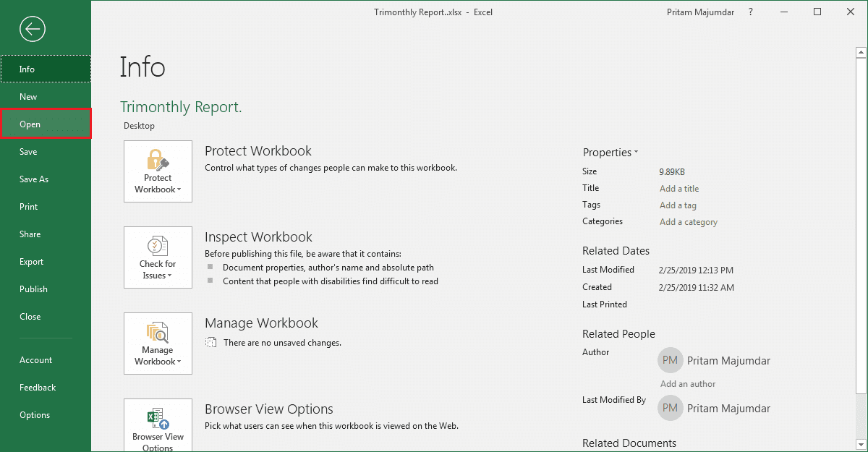This screenshot has height=452, width=868.
Task: Click the Last Modified By avatar
Action: [670, 408]
